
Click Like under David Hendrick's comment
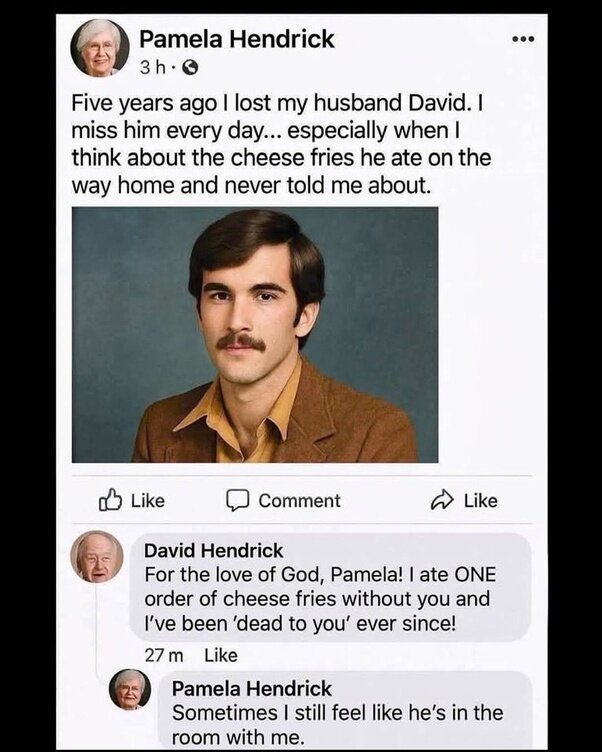pyautogui.click(x=220, y=655)
